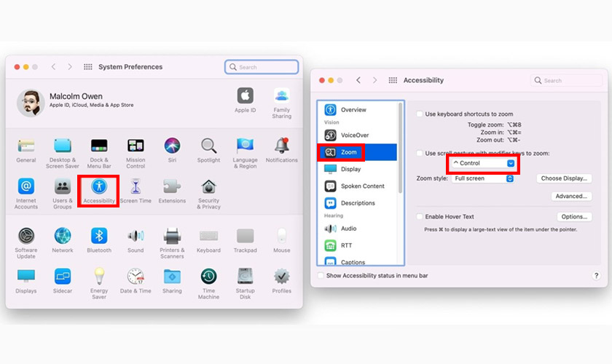The height and width of the screenshot is (364, 612).
Task: Select RTT in sidebar
Action: pyautogui.click(x=358, y=245)
